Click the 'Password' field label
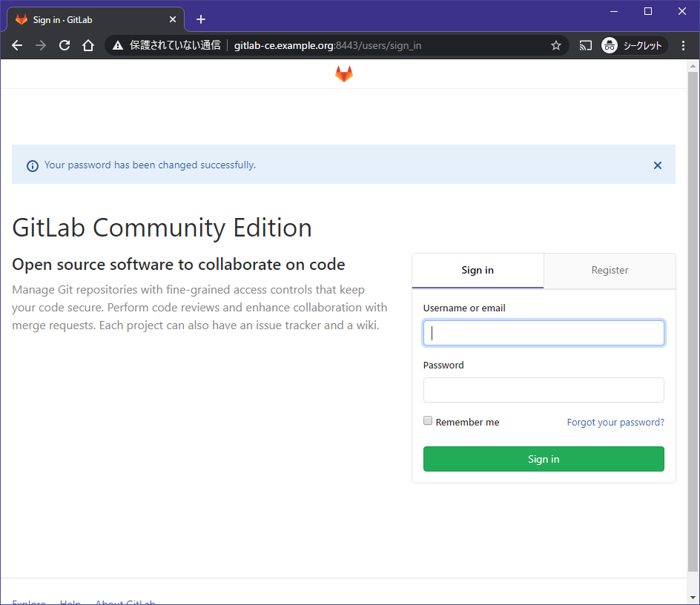The width and height of the screenshot is (700, 605). (443, 366)
